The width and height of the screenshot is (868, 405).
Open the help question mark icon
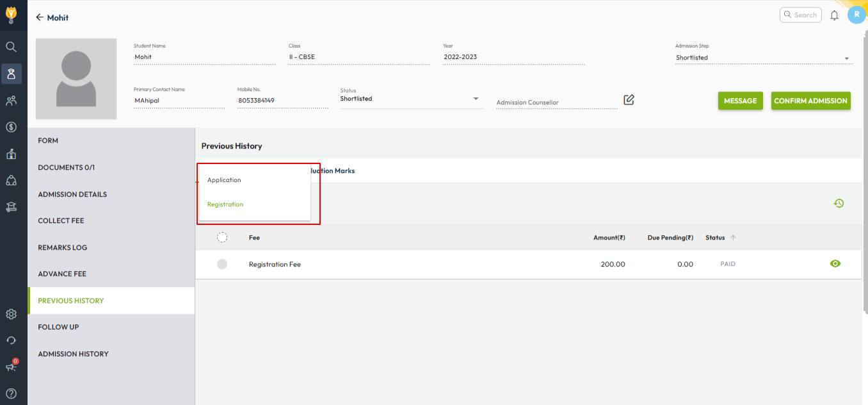[11, 393]
